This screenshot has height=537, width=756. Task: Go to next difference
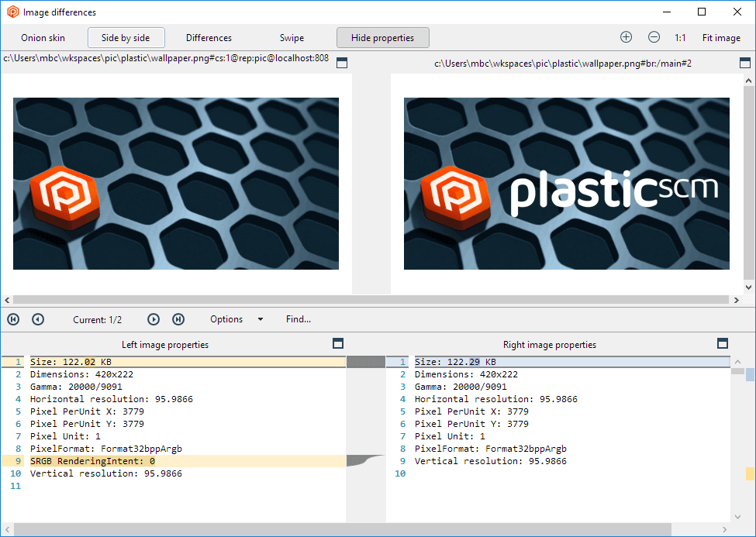154,319
